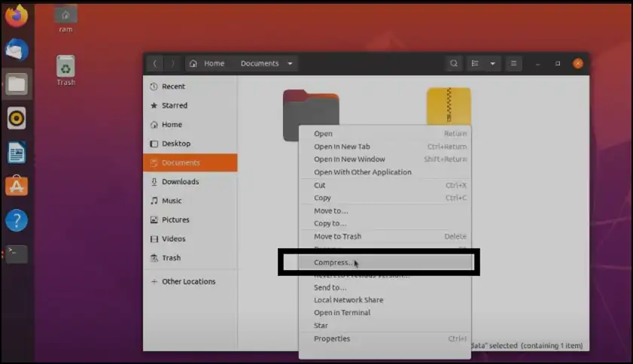Open Documents path dropdown arrow

pyautogui.click(x=290, y=63)
